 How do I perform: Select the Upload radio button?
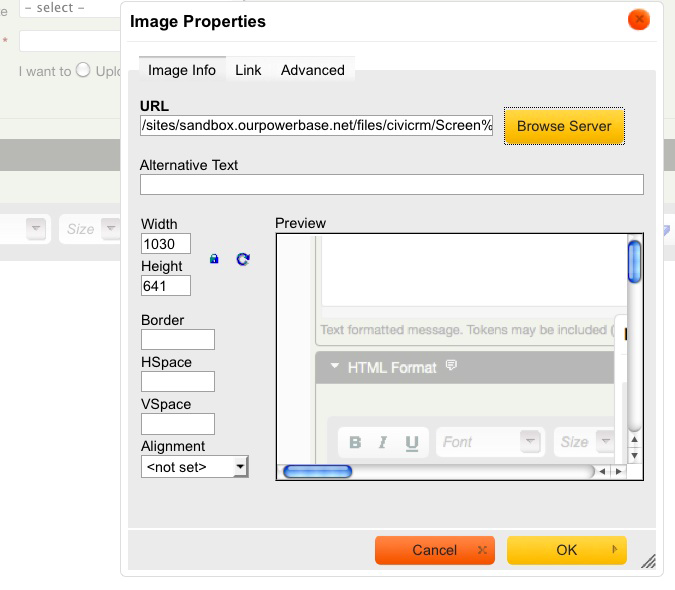83,71
